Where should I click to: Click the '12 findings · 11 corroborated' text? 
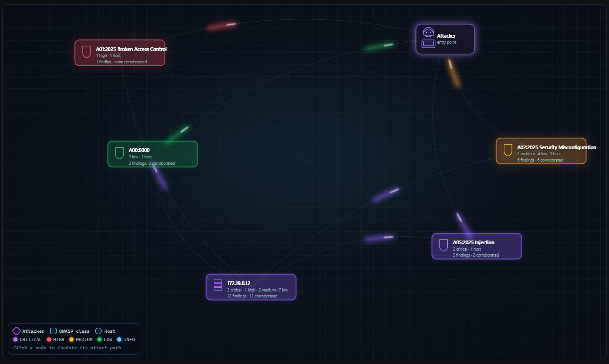tap(252, 296)
